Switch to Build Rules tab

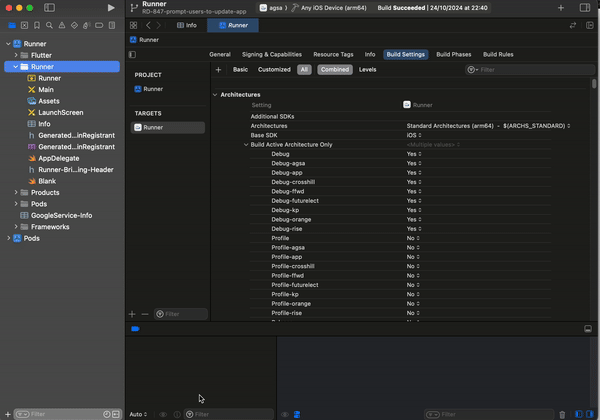pos(498,54)
